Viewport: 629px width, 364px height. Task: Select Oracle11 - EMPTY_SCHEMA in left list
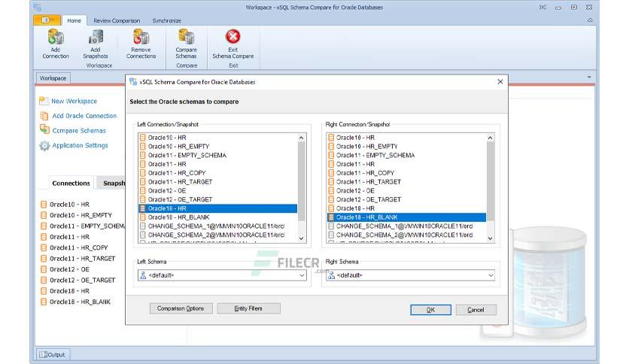[x=218, y=155]
